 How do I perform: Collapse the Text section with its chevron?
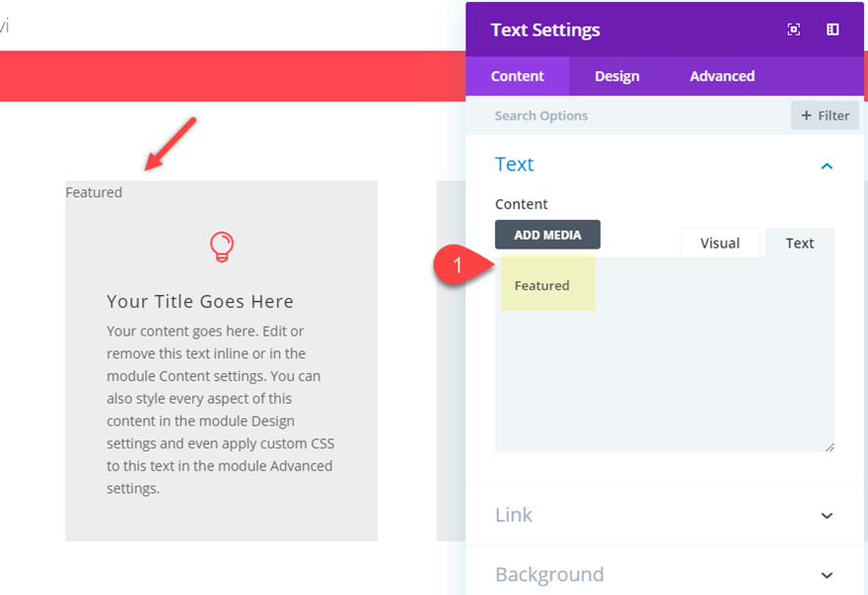[x=827, y=166]
